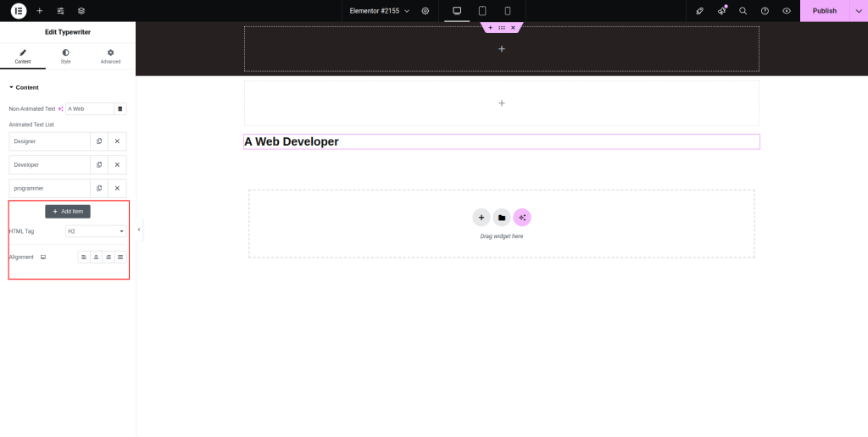Click the Add Item button
The height and width of the screenshot is (437, 868).
click(x=68, y=212)
